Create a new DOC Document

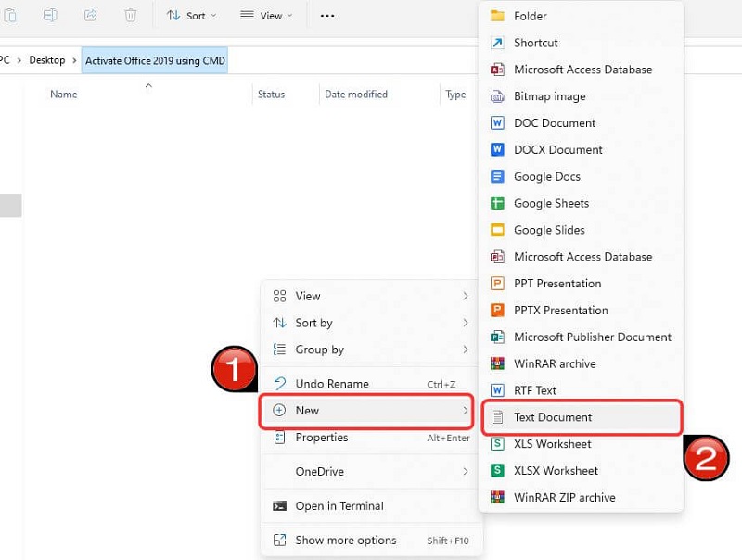click(x=582, y=123)
